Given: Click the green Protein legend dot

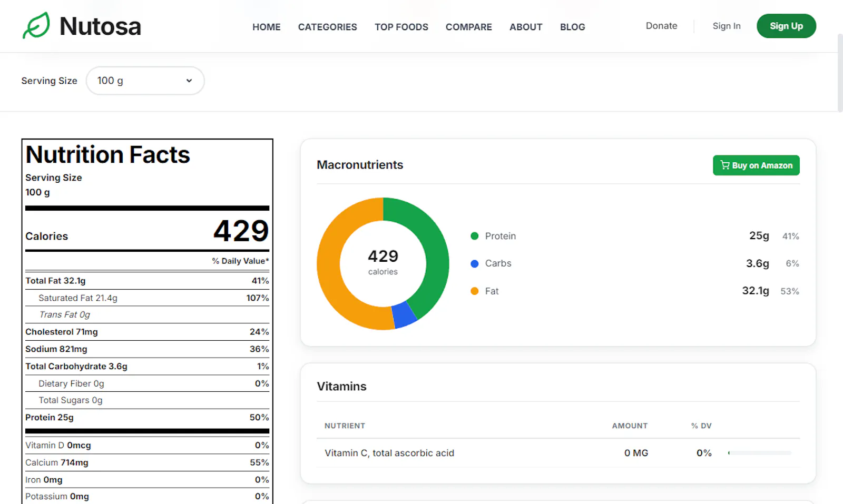Looking at the screenshot, I should pos(474,236).
